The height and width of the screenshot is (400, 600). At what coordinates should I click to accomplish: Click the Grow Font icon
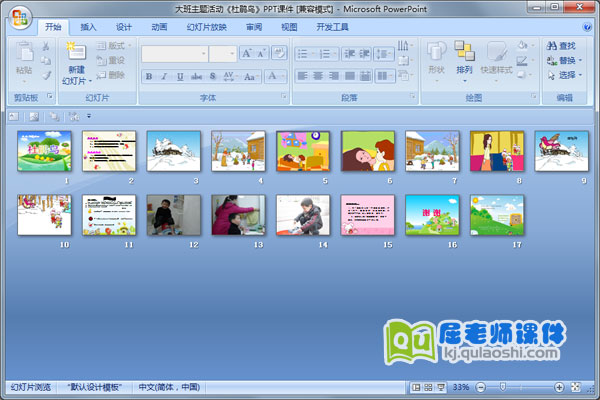[246, 53]
